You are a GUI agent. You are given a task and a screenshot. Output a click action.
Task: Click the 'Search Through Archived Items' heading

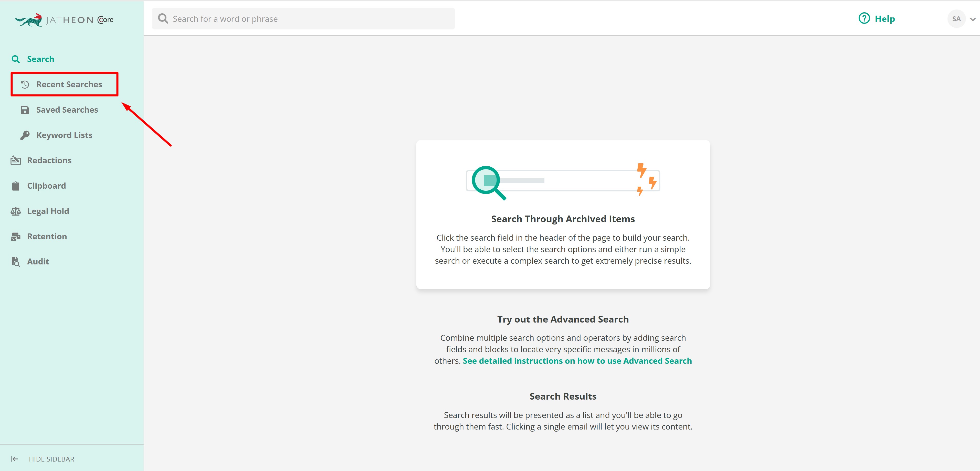point(563,219)
